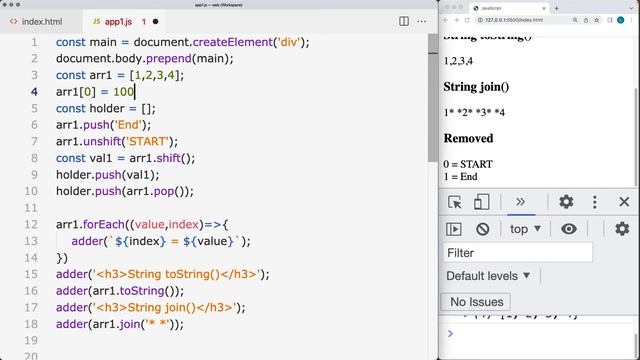
Task: Click prepend on code line 2
Action: [x=169, y=59]
